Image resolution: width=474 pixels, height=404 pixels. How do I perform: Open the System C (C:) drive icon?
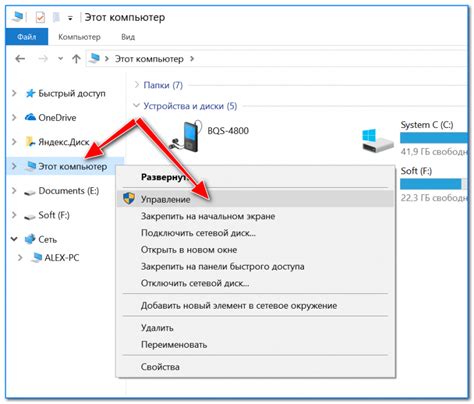click(378, 141)
